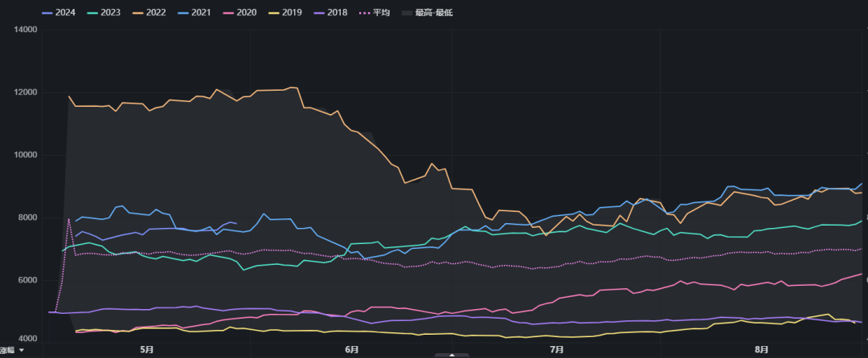Select the 8月 marker on the time axis
The image size is (868, 358).
tap(761, 349)
